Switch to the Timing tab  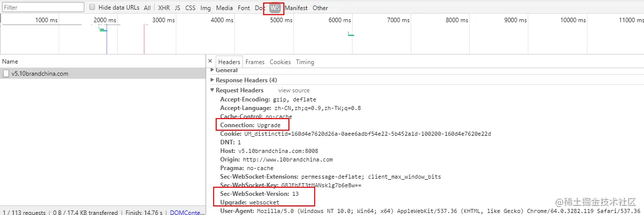click(305, 62)
